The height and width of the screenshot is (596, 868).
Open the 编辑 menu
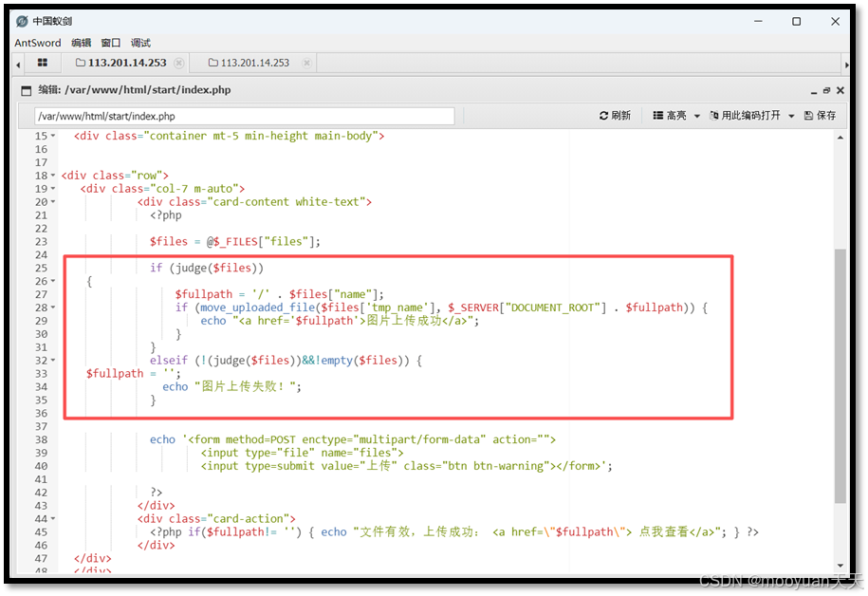(81, 43)
